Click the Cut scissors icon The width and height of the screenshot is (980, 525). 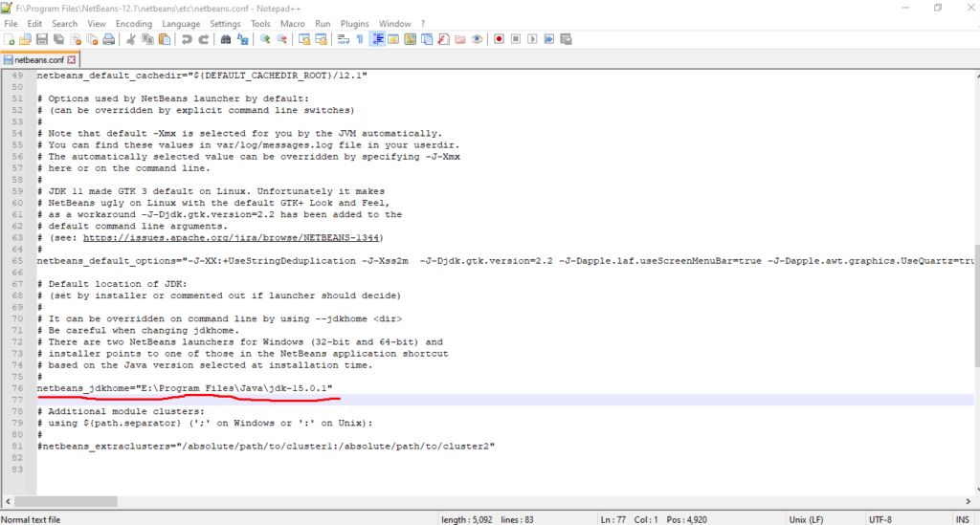131,39
